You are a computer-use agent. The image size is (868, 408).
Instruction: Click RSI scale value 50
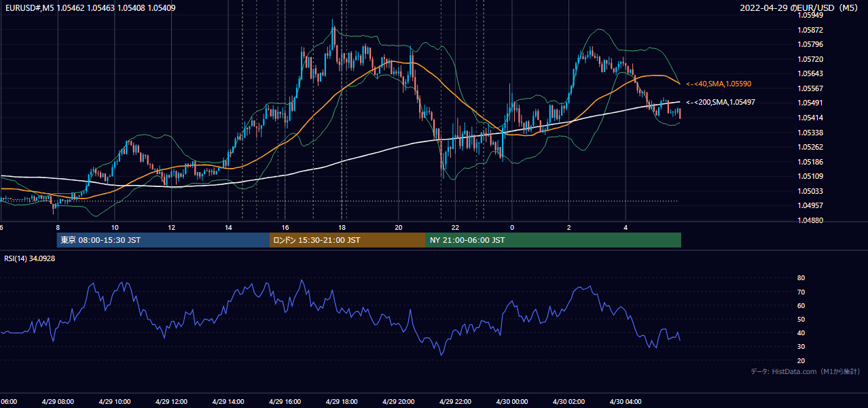(801, 320)
